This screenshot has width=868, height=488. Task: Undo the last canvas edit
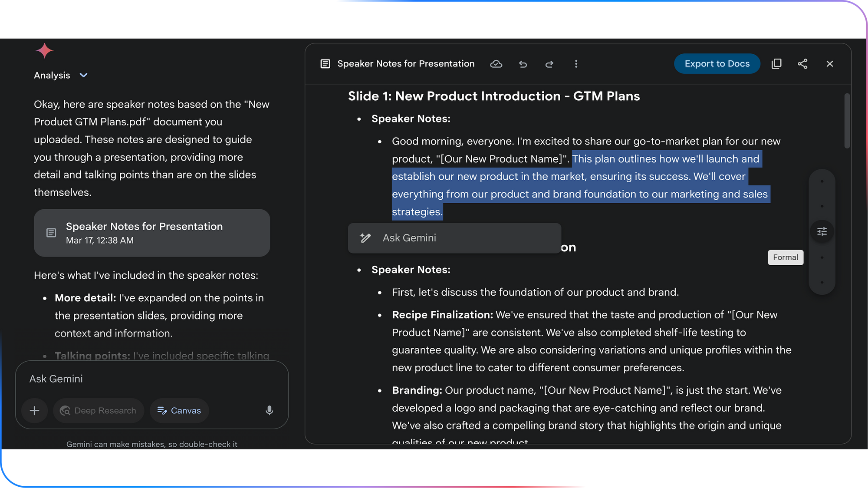click(x=523, y=64)
